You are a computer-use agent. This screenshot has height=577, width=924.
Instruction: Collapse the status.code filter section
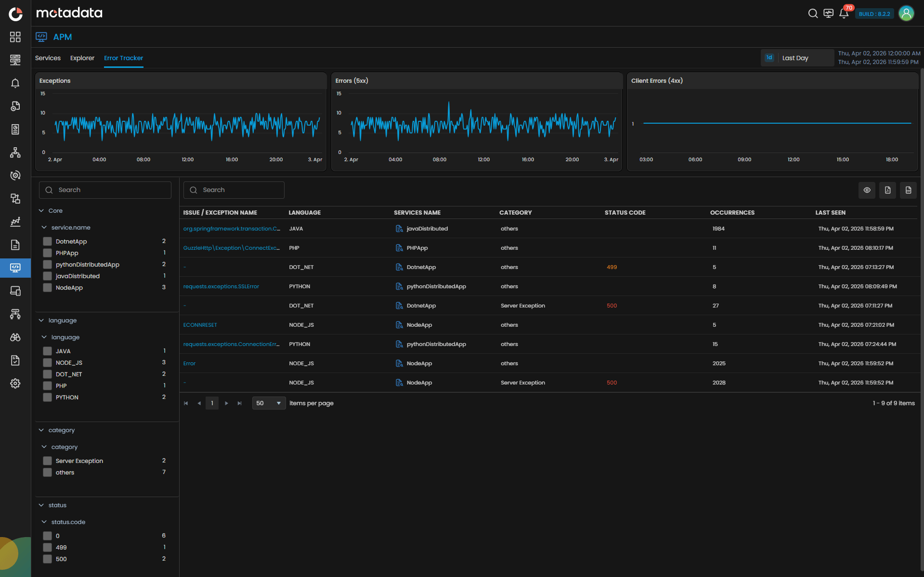click(x=44, y=522)
